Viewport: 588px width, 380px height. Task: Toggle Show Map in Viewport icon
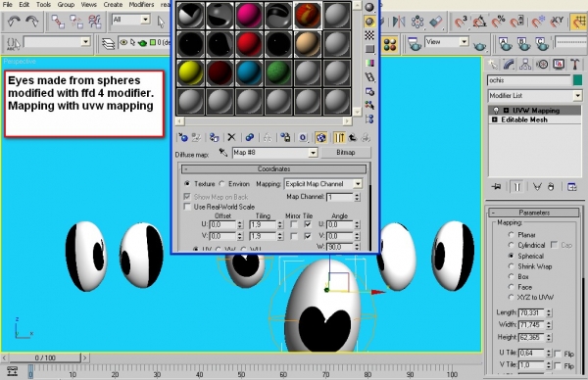pyautogui.click(x=321, y=137)
